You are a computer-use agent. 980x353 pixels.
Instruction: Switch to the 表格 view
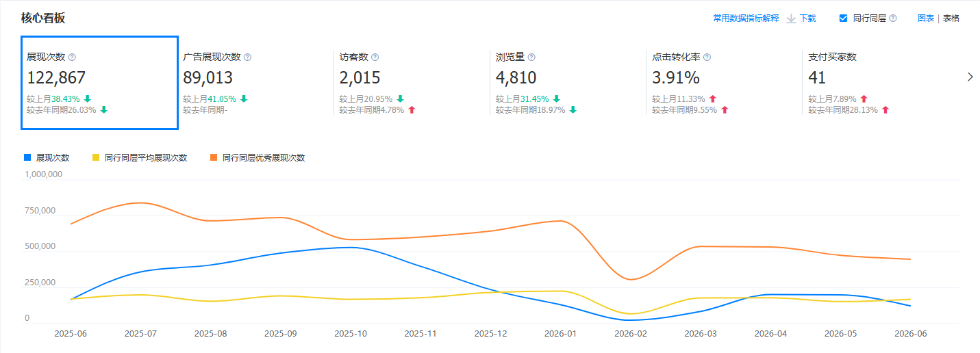point(951,18)
